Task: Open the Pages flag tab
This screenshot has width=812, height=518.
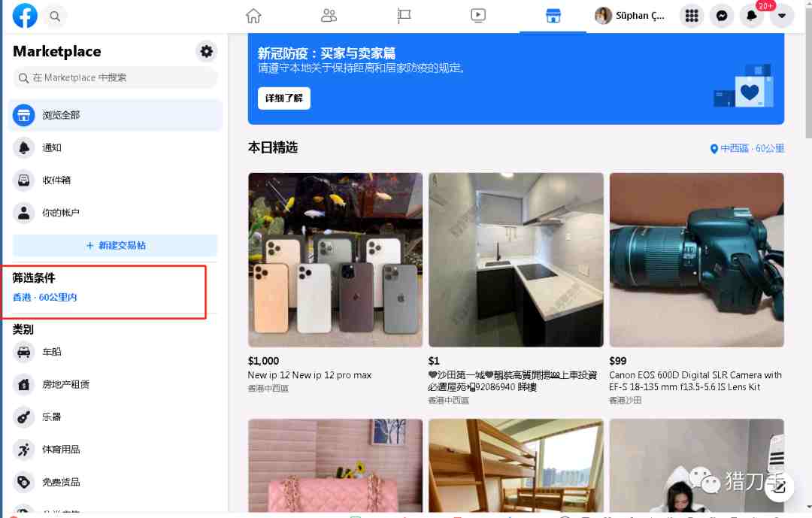Action: (x=404, y=16)
